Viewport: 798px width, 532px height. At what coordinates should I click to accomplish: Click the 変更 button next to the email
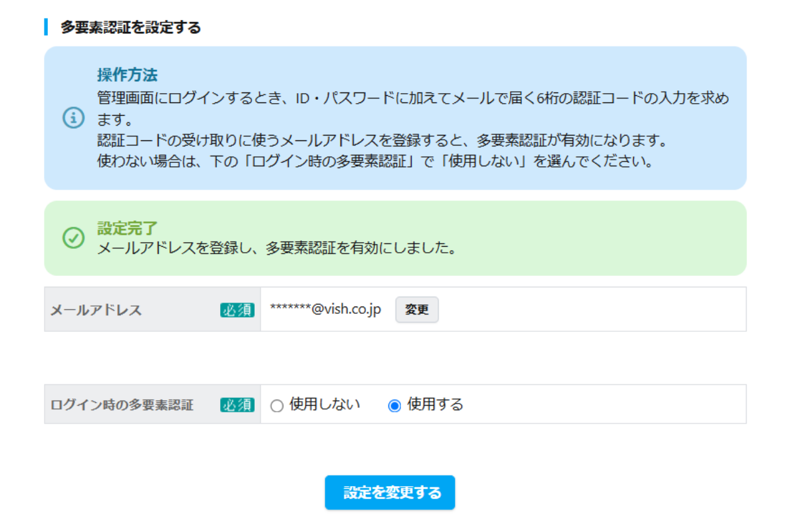tap(417, 310)
